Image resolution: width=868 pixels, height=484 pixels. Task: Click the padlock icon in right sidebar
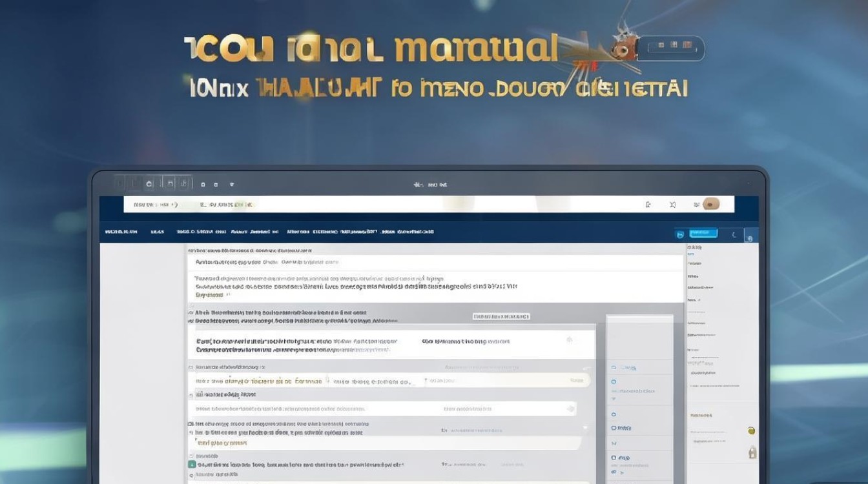[752, 452]
